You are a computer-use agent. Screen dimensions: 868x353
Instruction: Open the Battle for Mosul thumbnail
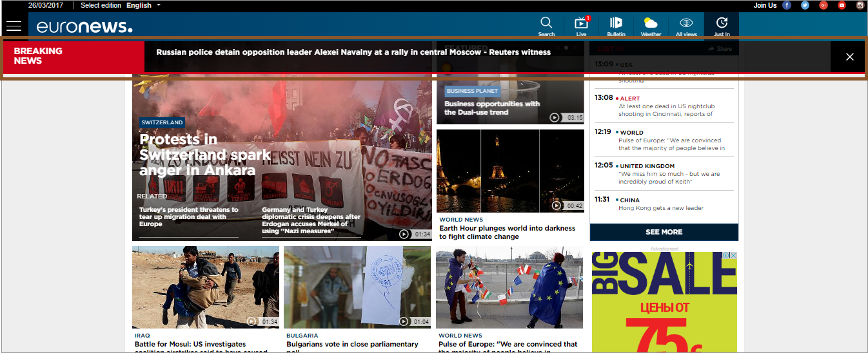[206, 287]
